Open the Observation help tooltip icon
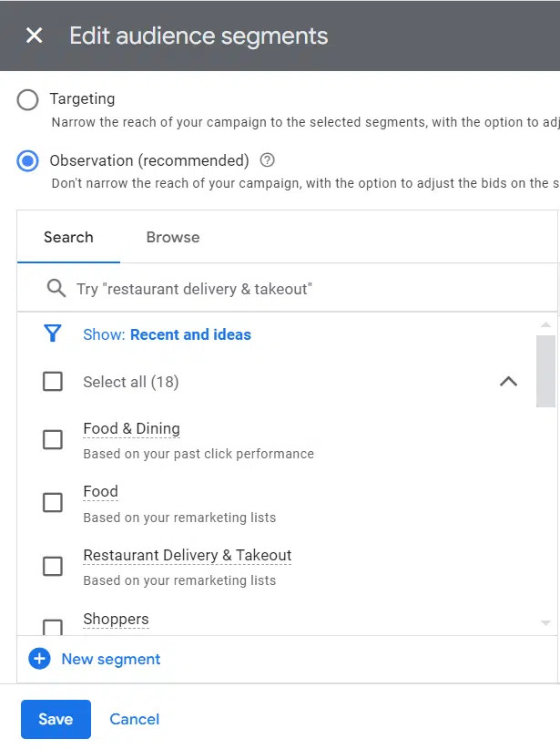The height and width of the screenshot is (749, 560). [265, 160]
